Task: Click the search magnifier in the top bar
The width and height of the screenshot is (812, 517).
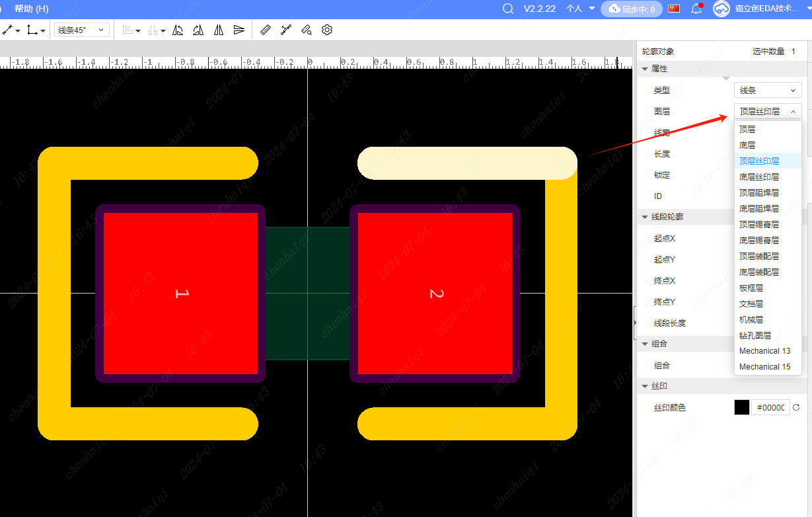Action: pos(507,9)
